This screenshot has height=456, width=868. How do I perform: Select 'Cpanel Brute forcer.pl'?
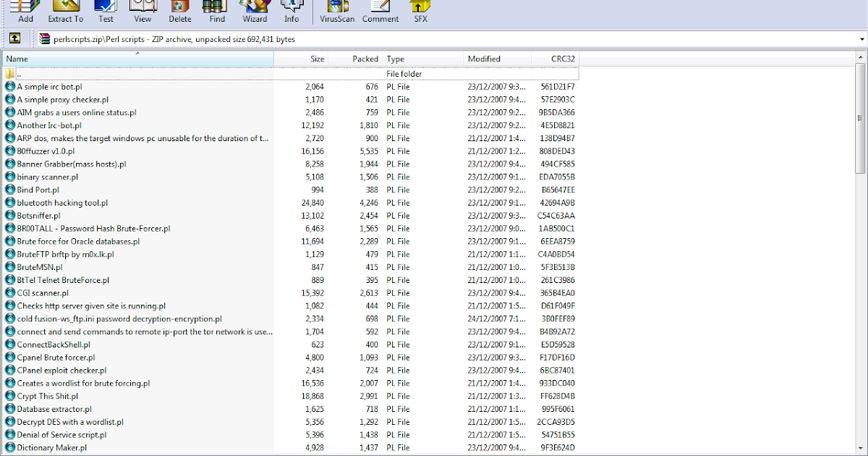(56, 358)
